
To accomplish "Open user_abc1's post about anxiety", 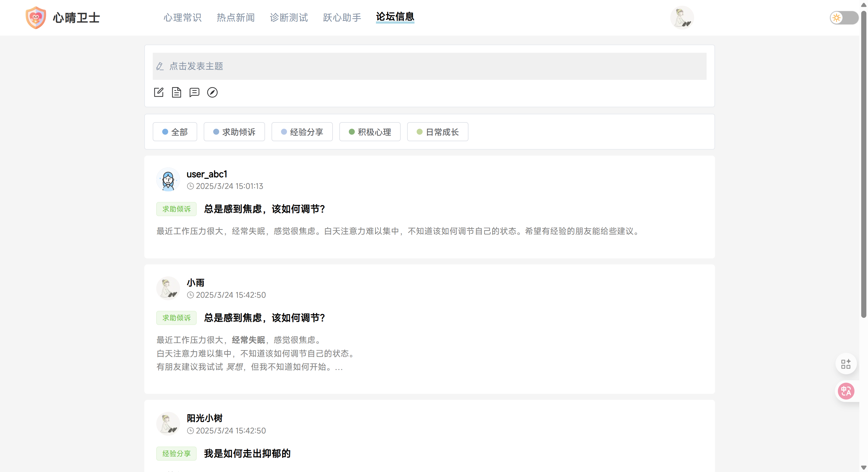I will tap(264, 209).
